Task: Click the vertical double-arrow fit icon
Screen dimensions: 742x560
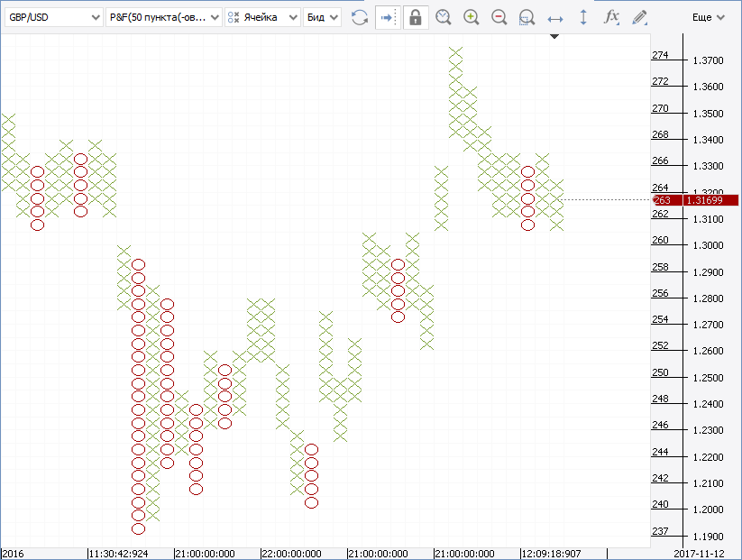Action: tap(583, 17)
